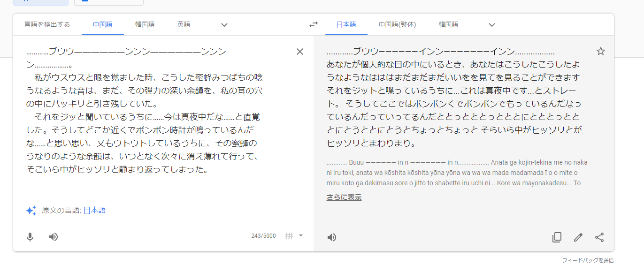Viewport: 644px width, 280px height.
Task: Choose 中国語(繁体) as target language
Action: click(x=397, y=25)
